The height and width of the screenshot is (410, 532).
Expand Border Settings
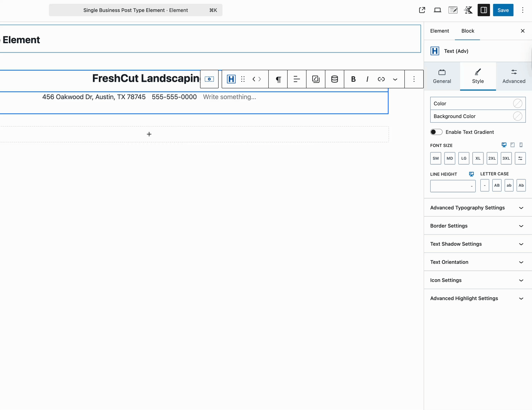[477, 226]
